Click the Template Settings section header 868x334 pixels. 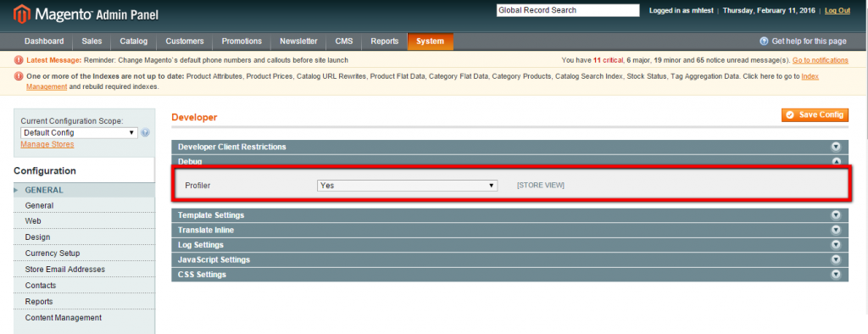point(509,215)
